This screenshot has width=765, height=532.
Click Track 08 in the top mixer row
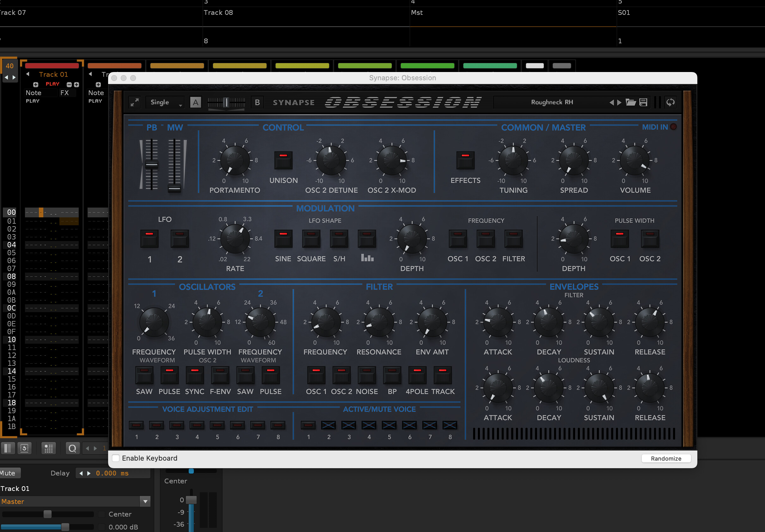pyautogui.click(x=218, y=12)
